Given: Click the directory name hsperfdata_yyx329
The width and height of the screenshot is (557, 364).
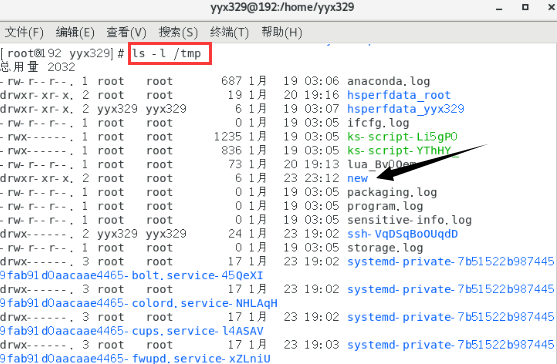Looking at the screenshot, I should [x=406, y=109].
